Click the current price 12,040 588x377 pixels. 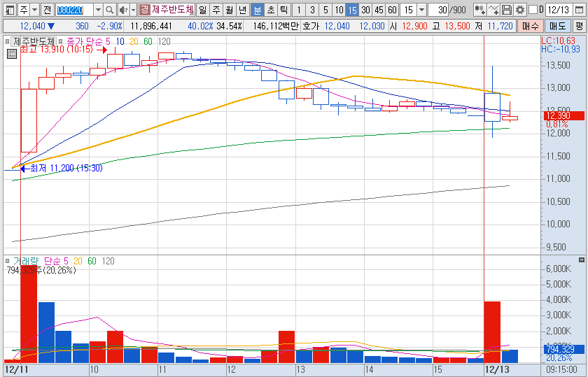[32, 26]
